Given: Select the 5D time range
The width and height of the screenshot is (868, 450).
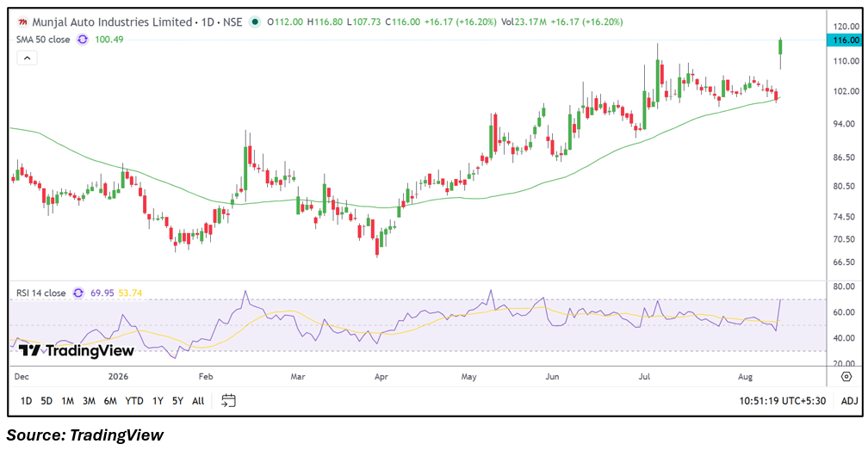Looking at the screenshot, I should tap(46, 401).
